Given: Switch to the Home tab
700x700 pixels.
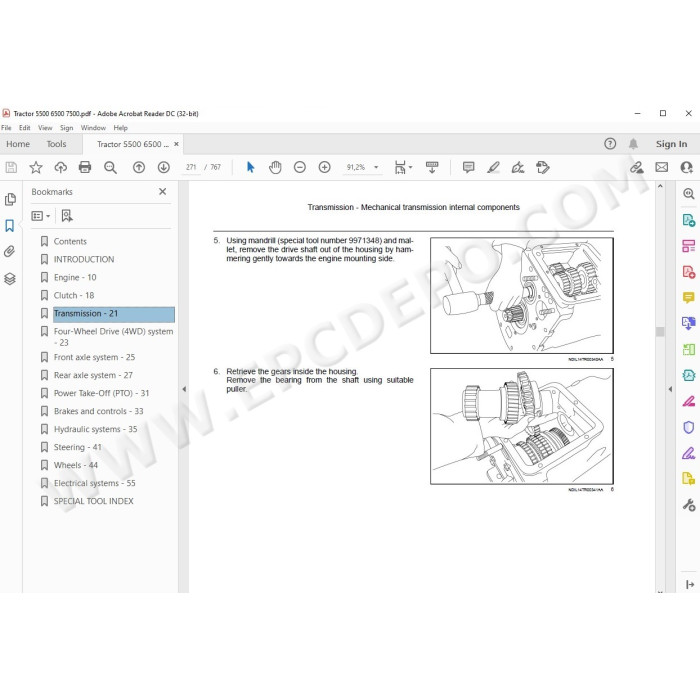Looking at the screenshot, I should point(18,144).
